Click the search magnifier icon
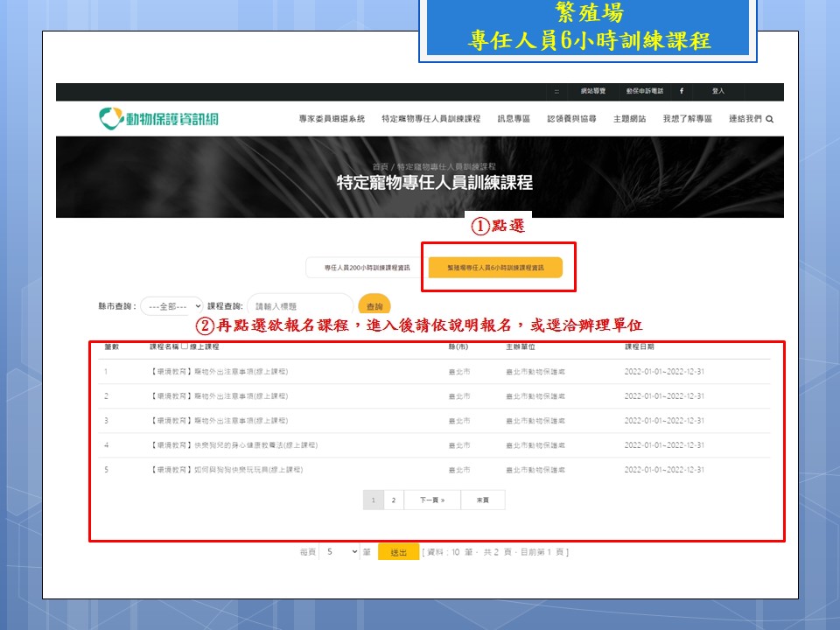Screen dimensions: 840x630 click(769, 119)
